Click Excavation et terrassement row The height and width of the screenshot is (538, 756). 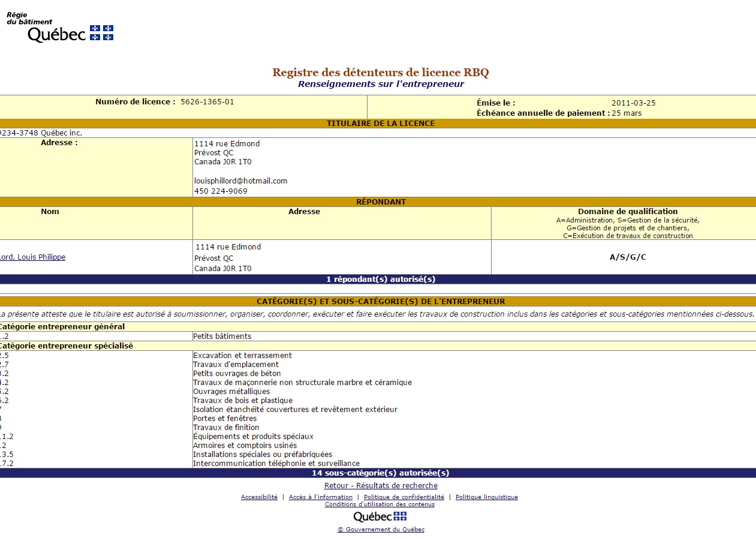[x=378, y=356]
